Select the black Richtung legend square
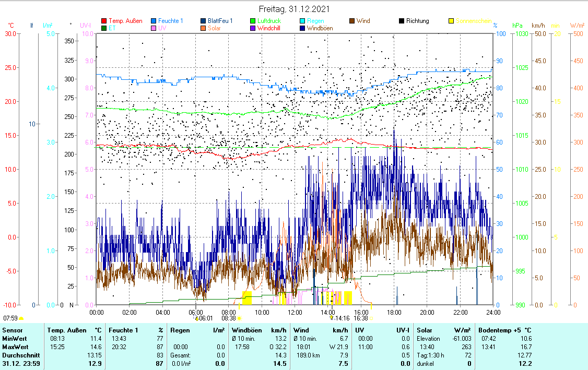This screenshot has height=370, width=588. click(402, 21)
